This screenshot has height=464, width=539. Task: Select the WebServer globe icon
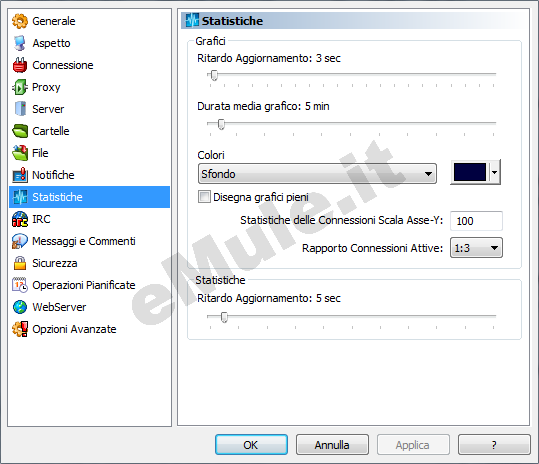pyautogui.click(x=20, y=307)
